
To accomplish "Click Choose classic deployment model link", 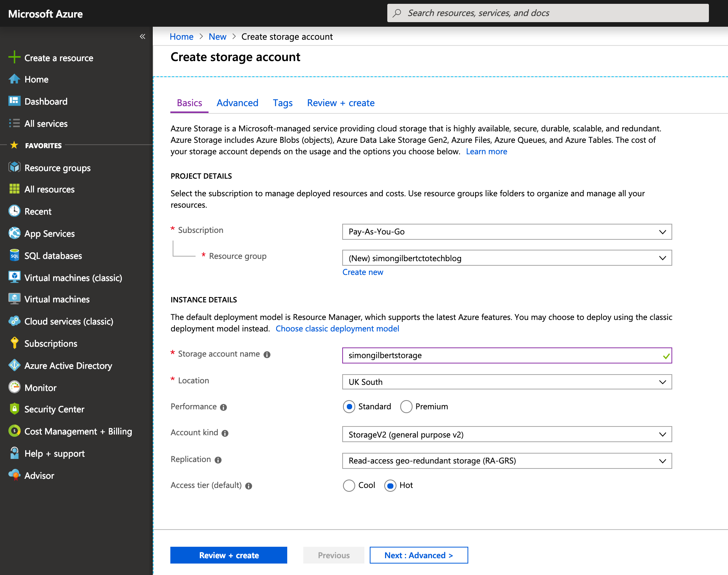I will pos(337,328).
